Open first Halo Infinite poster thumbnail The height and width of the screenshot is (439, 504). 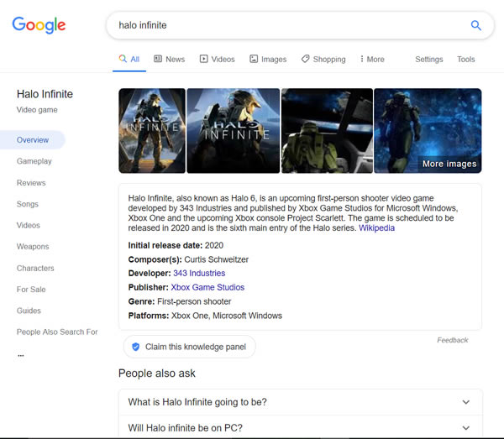coord(152,131)
